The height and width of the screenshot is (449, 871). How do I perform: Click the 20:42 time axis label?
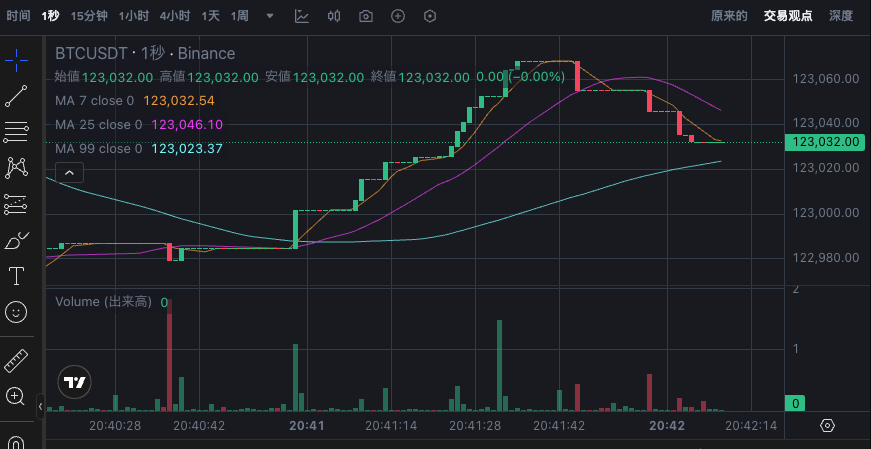pyautogui.click(x=667, y=426)
